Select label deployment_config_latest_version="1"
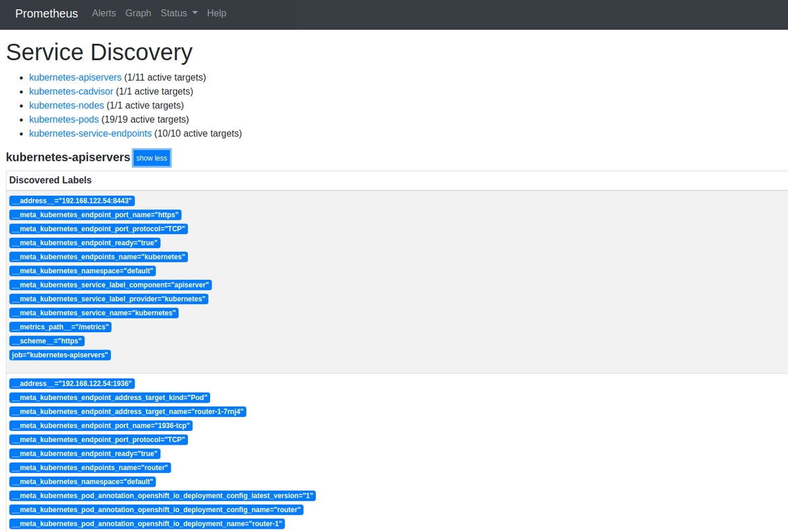This screenshot has height=532, width=788. tap(163, 495)
